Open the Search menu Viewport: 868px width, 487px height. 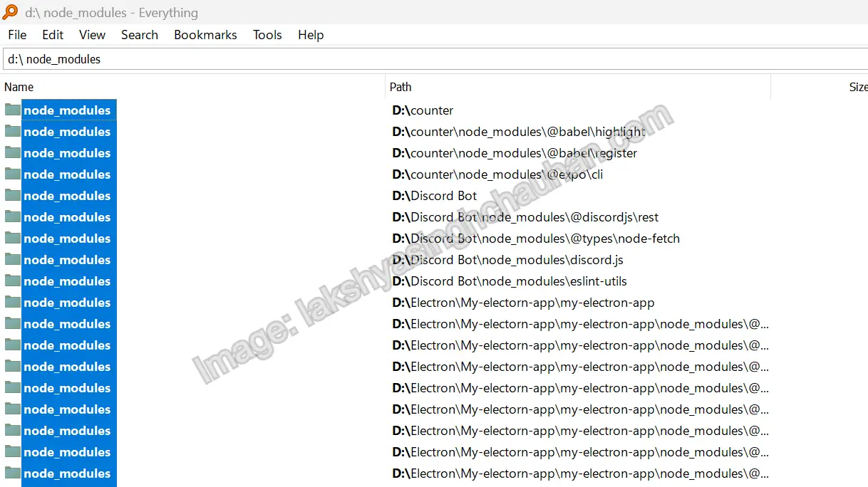click(140, 35)
